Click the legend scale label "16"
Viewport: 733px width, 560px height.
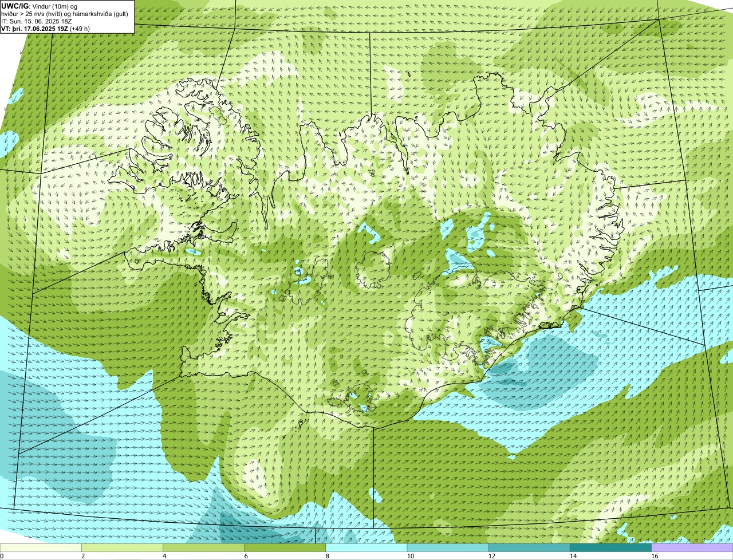[x=655, y=556]
